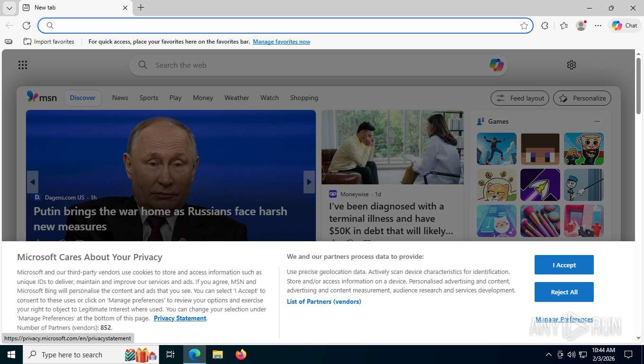Click Import favorites
Viewport: 644px width, 364px height.
[x=49, y=42]
